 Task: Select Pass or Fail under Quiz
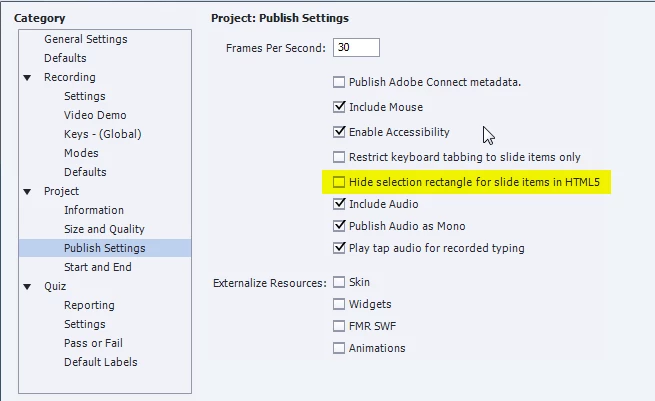point(93,343)
